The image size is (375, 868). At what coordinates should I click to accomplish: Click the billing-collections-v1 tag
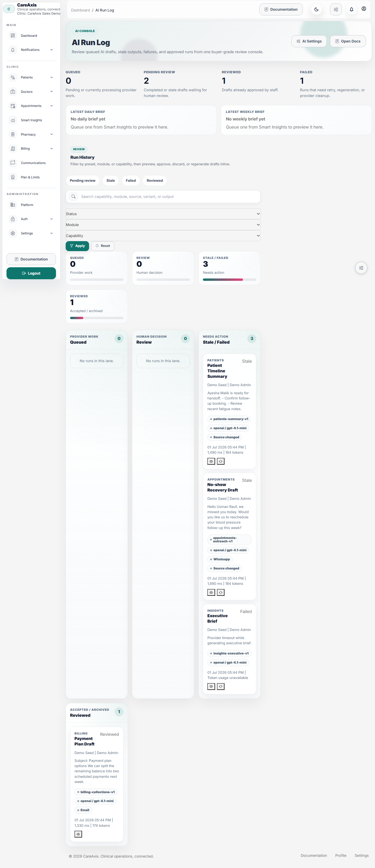(x=96, y=792)
